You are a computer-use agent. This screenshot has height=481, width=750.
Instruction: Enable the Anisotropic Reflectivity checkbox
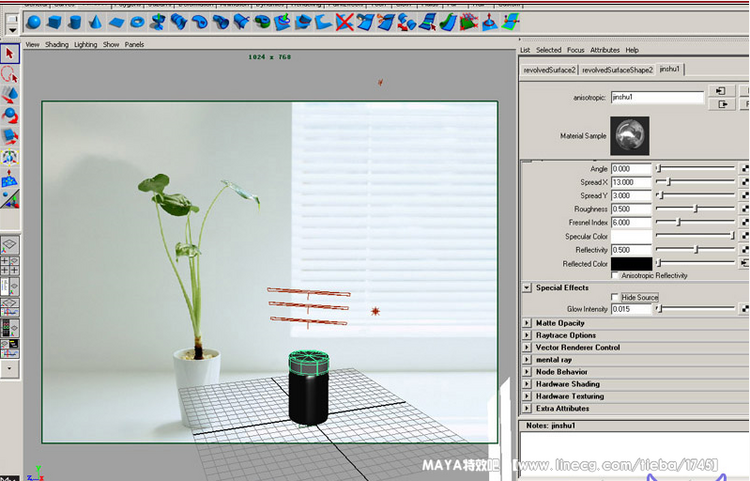click(614, 275)
